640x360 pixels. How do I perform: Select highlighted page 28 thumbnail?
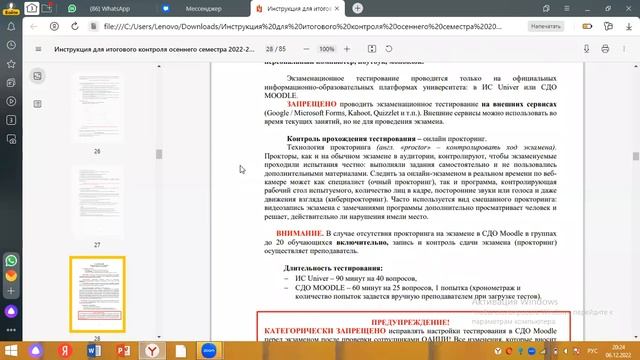click(98, 294)
